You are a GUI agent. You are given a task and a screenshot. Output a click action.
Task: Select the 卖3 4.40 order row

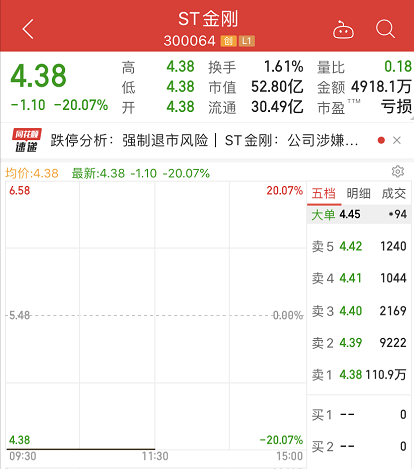[x=359, y=311]
